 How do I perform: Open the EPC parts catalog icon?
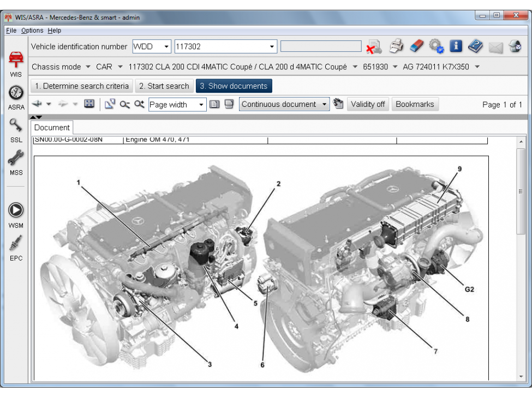(15, 244)
